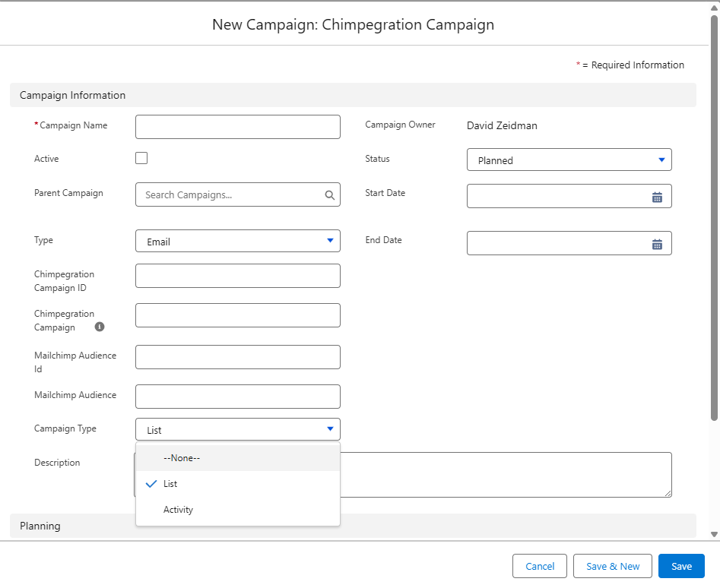This screenshot has height=588, width=720.
Task: Open the Status dropdown showing Planned
Action: point(569,160)
